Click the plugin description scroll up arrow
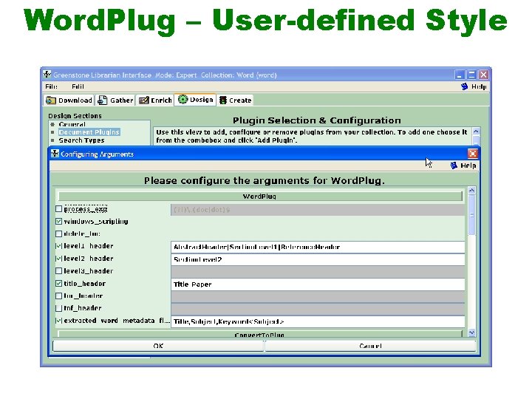Image resolution: width=532 pixels, height=399 pixels. point(476,132)
